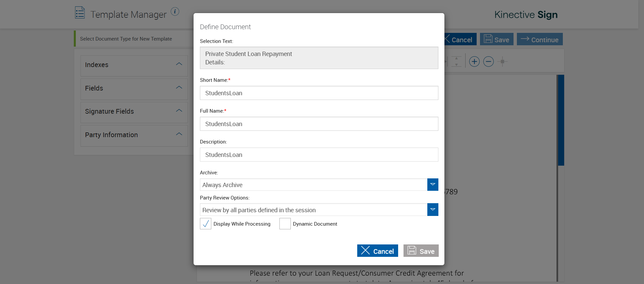
Task: Toggle the Party Information section chevron
Action: tap(179, 134)
